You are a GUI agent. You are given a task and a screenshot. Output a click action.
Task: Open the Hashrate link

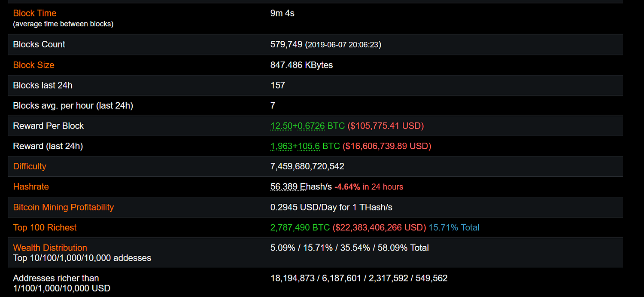pos(31,187)
